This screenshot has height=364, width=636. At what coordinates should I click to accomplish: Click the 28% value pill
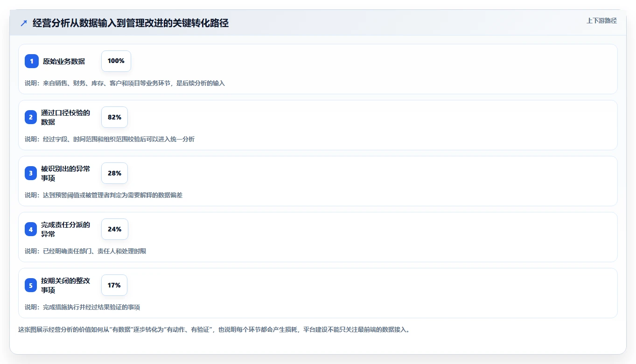point(114,173)
